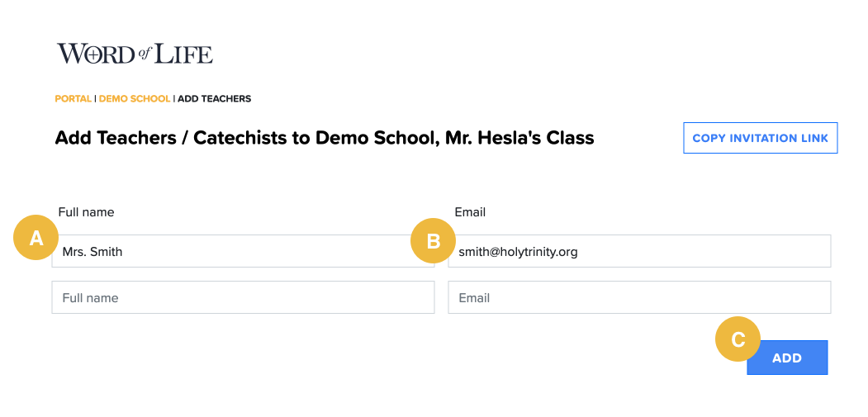Screen dimensions: 868x417
Task: Click the separator between PORTAL and DEMO SCHOOL
Action: (x=95, y=99)
